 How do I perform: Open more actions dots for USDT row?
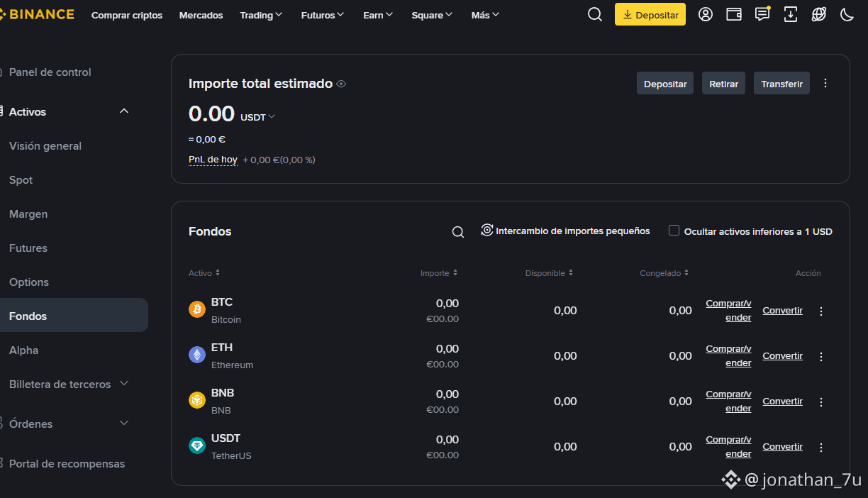point(821,447)
